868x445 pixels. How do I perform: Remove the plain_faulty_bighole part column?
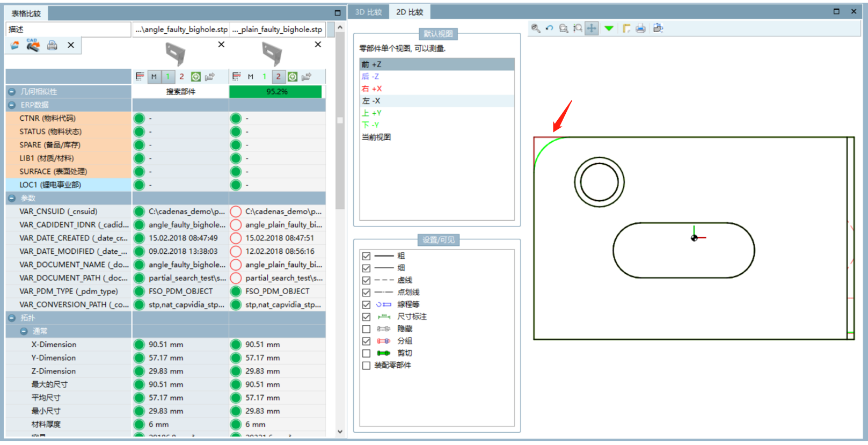[318, 45]
